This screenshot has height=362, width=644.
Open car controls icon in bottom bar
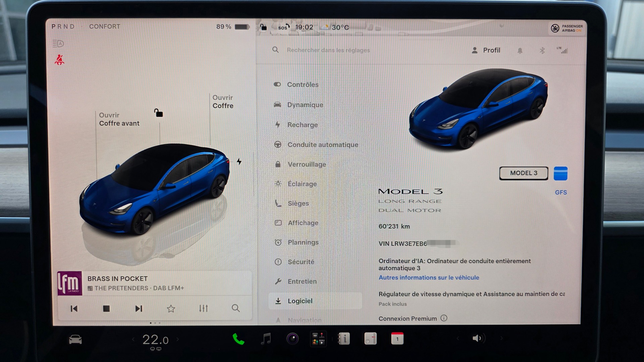point(75,340)
